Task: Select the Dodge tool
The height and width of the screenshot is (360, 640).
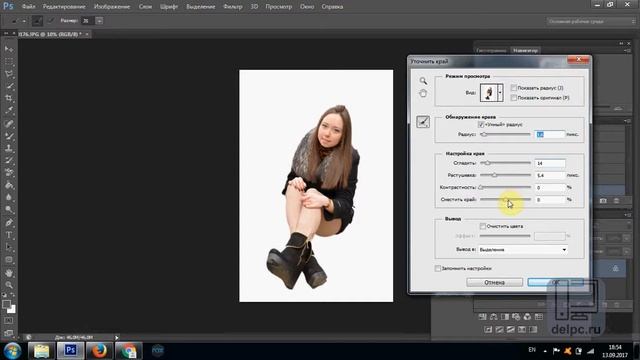Action: coord(9,210)
